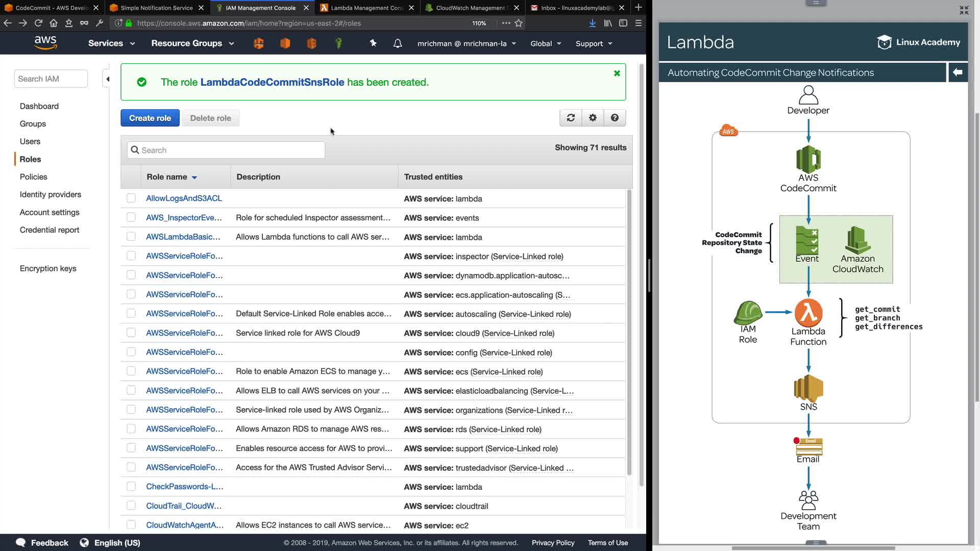Viewport: 980px width, 551px height.
Task: Dismiss the role created success banner
Action: coord(617,73)
